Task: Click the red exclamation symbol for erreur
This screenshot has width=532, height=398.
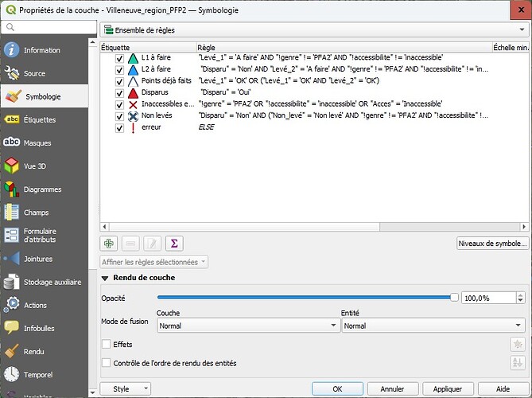Action: 133,127
